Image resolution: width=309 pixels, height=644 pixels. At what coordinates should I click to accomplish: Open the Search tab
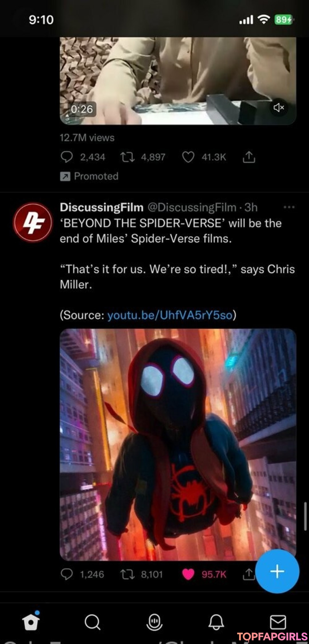[92, 622]
